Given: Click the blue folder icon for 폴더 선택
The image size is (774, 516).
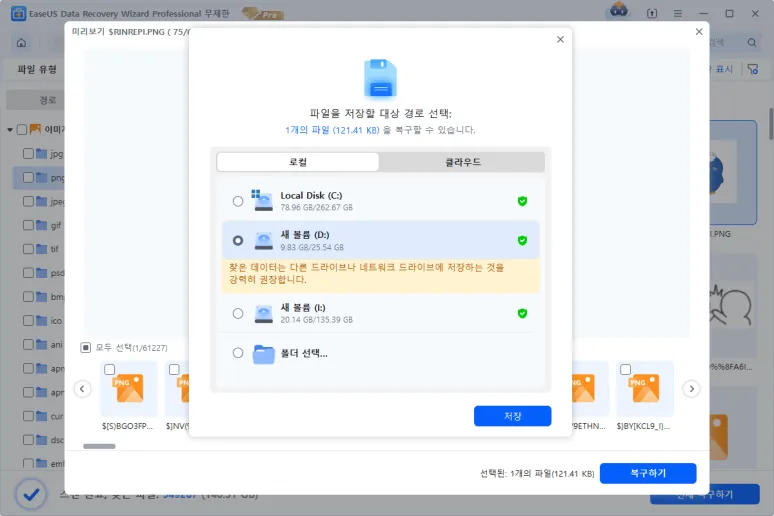Looking at the screenshot, I should (x=263, y=353).
